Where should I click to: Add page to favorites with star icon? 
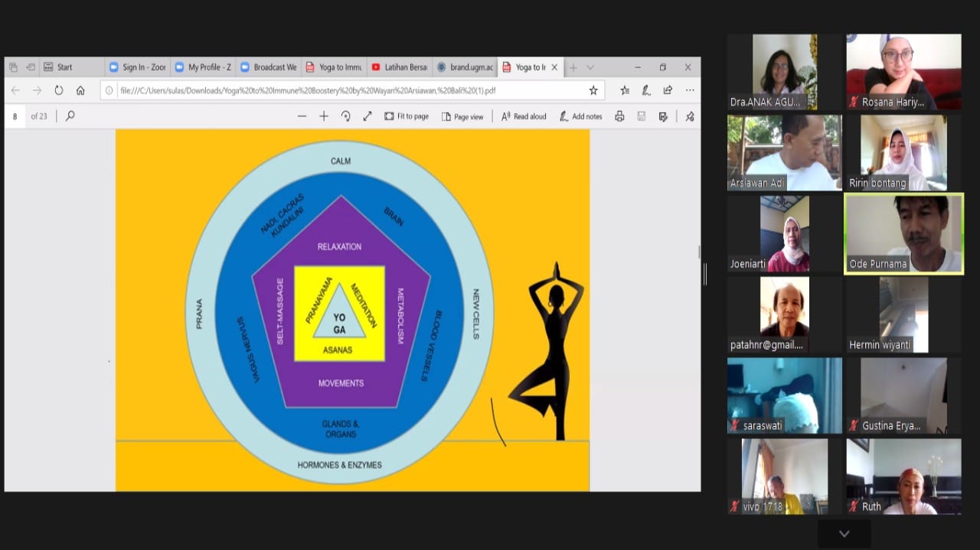pyautogui.click(x=593, y=90)
